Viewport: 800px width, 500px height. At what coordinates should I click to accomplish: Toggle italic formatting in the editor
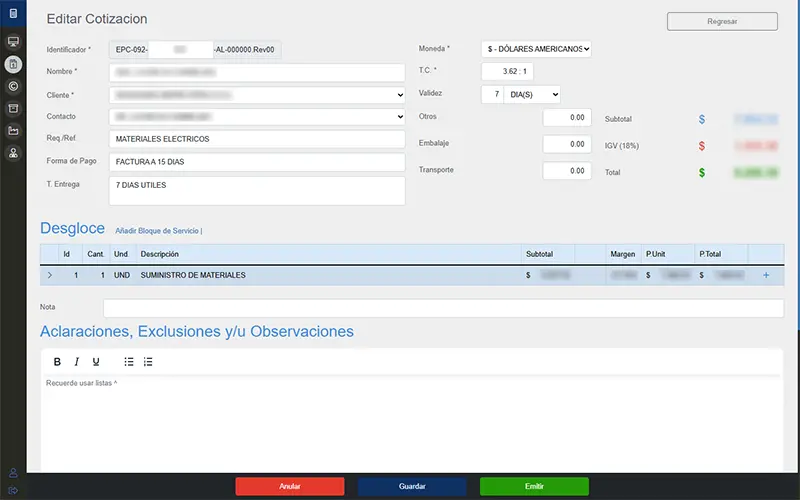(x=76, y=362)
